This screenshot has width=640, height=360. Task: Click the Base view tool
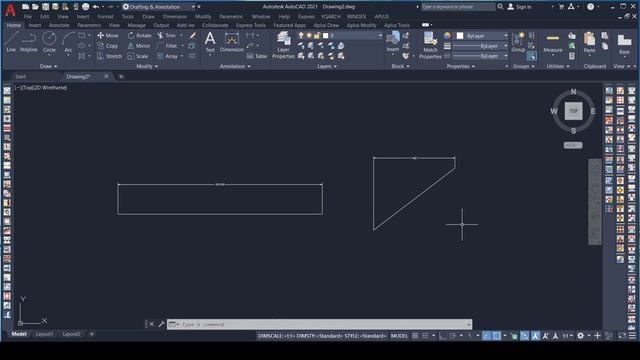(624, 44)
